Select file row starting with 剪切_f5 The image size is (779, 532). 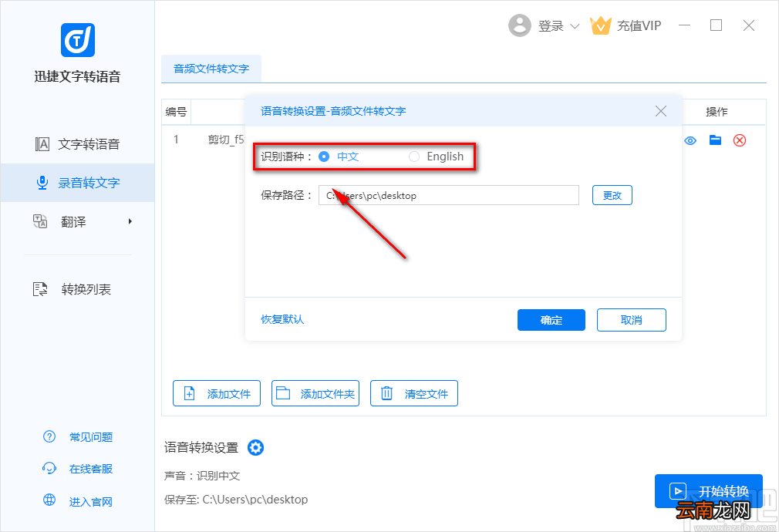point(226,140)
